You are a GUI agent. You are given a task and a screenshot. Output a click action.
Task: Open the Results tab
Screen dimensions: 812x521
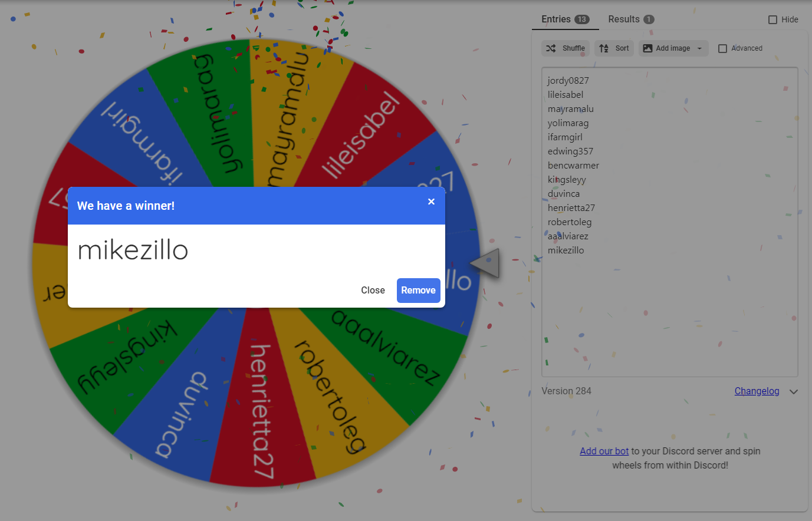623,19
